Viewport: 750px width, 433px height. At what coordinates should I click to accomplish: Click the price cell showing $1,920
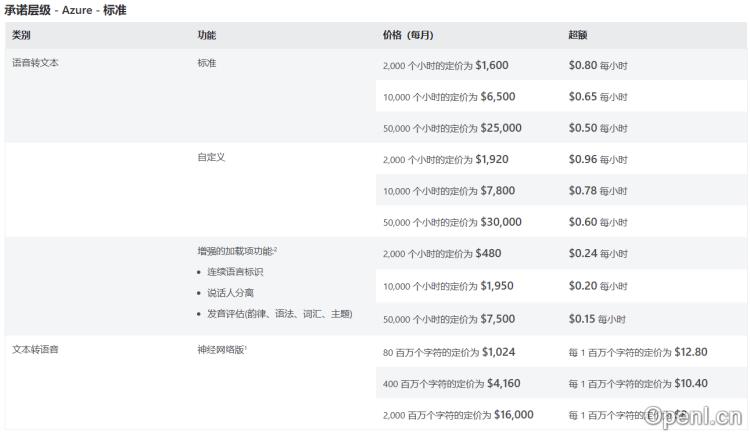click(446, 159)
